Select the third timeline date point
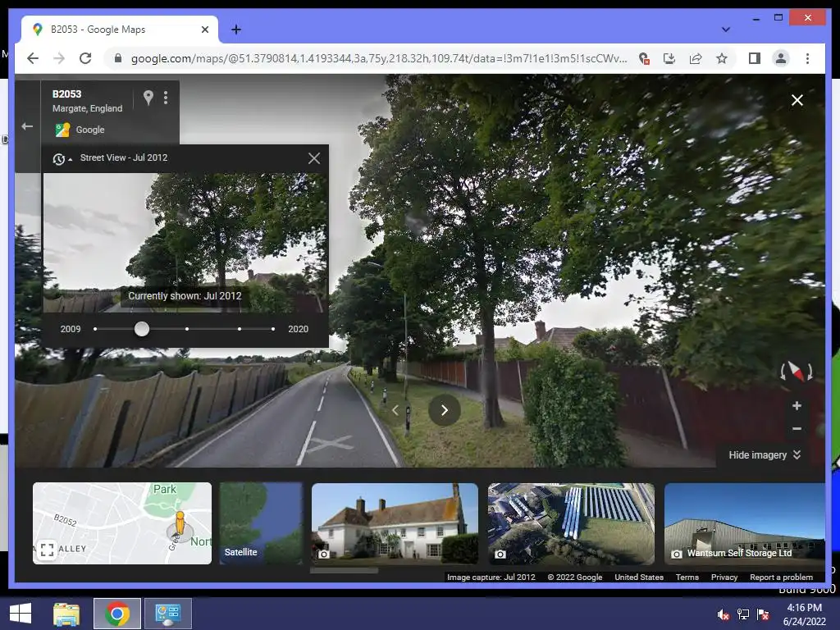 tap(186, 329)
